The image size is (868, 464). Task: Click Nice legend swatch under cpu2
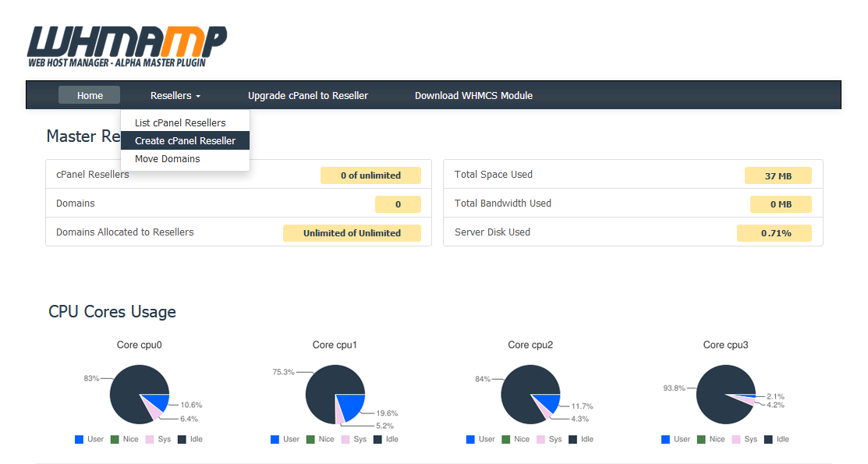click(x=505, y=439)
